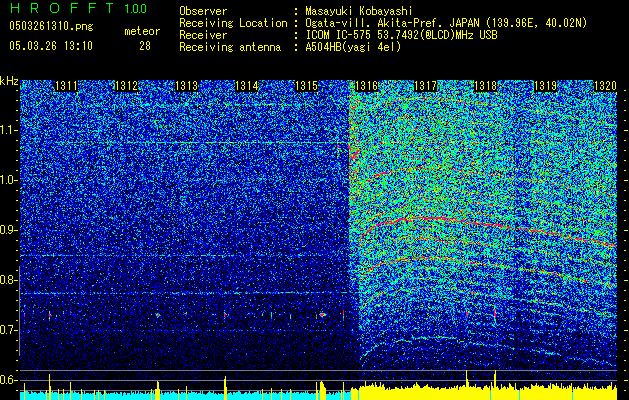Image resolution: width=629 pixels, height=400 pixels.
Task: Click antenna value A504HB(yagi 4el)
Action: [353, 47]
